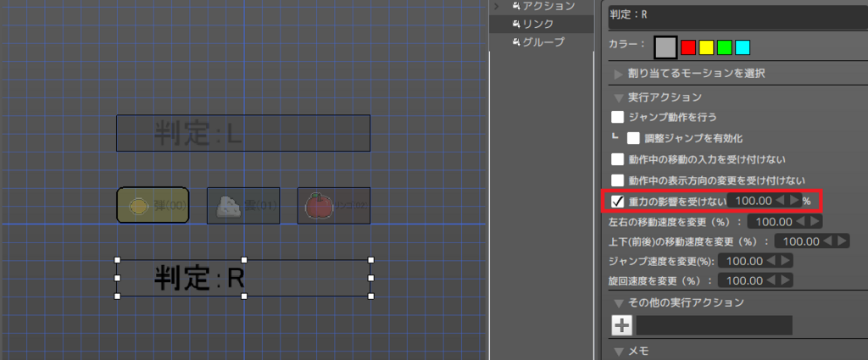
Task: Click the plus button to add action
Action: [x=623, y=326]
